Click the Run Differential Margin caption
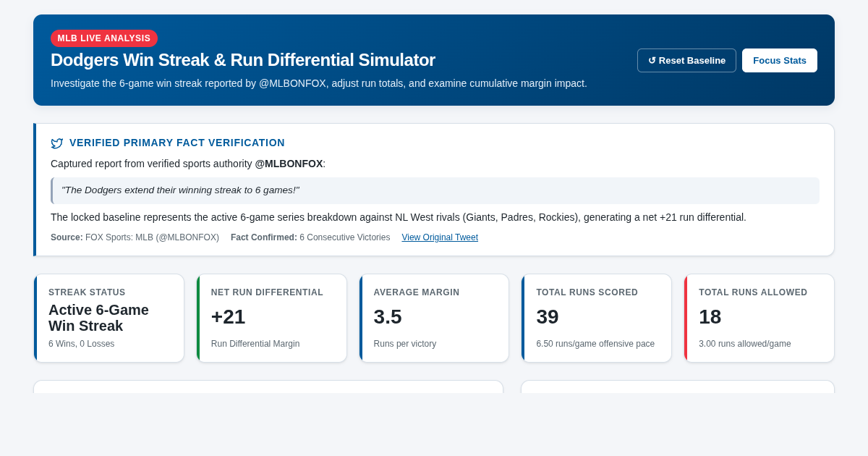 [x=255, y=344]
